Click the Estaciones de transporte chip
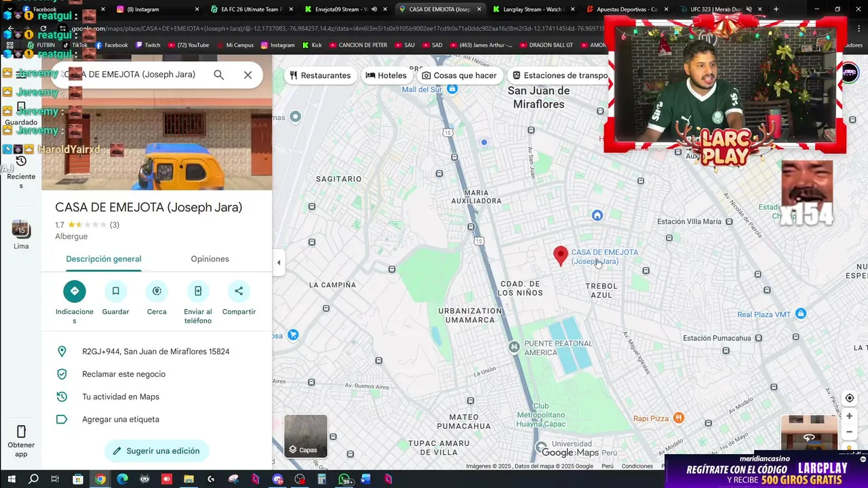Image resolution: width=868 pixels, height=488 pixels. 560,75
